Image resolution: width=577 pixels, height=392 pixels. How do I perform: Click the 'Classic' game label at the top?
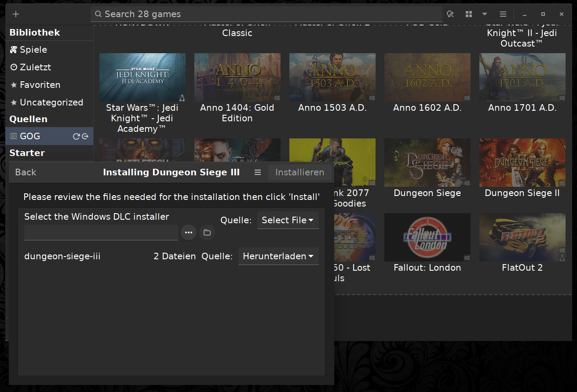pos(237,33)
